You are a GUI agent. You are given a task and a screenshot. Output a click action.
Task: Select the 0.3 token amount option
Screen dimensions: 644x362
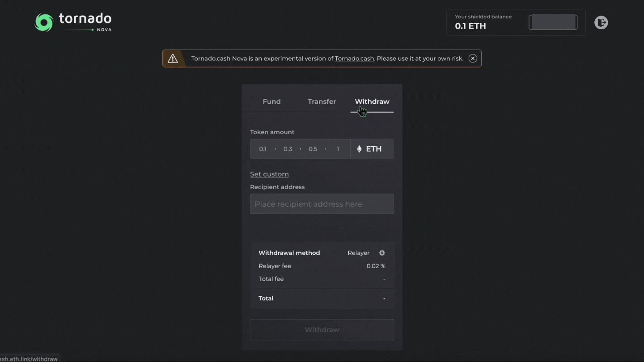coord(288,149)
